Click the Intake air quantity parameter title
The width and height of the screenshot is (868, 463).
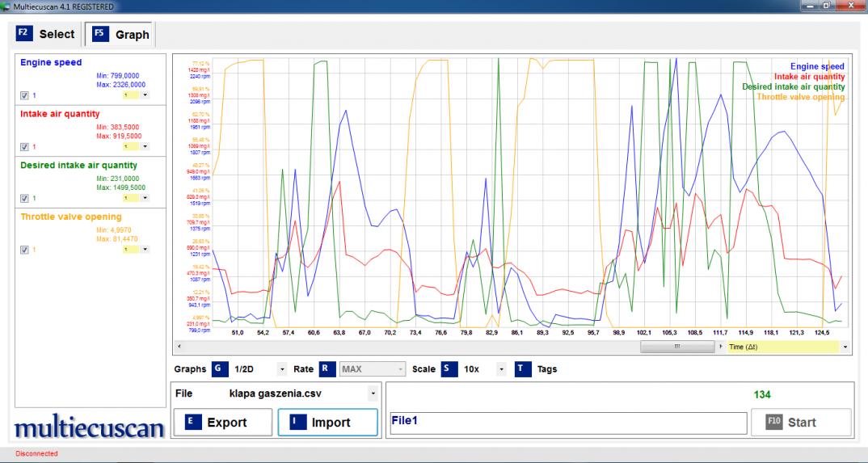[60, 114]
